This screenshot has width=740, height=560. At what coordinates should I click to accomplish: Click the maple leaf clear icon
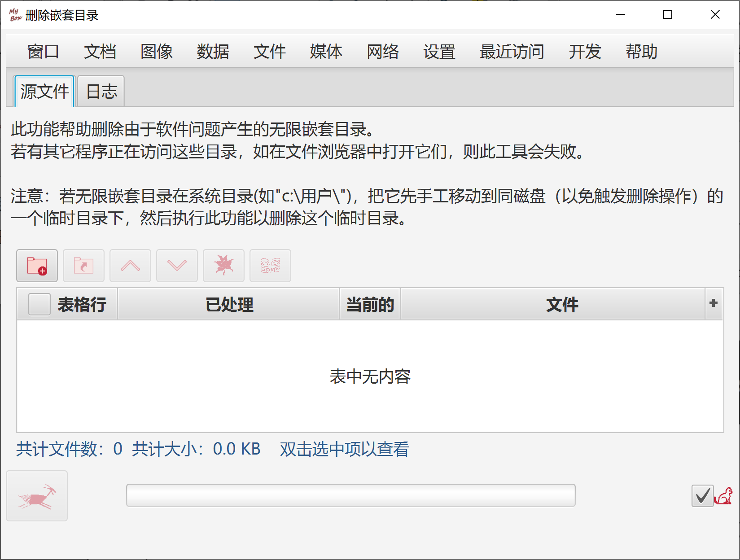click(x=223, y=266)
